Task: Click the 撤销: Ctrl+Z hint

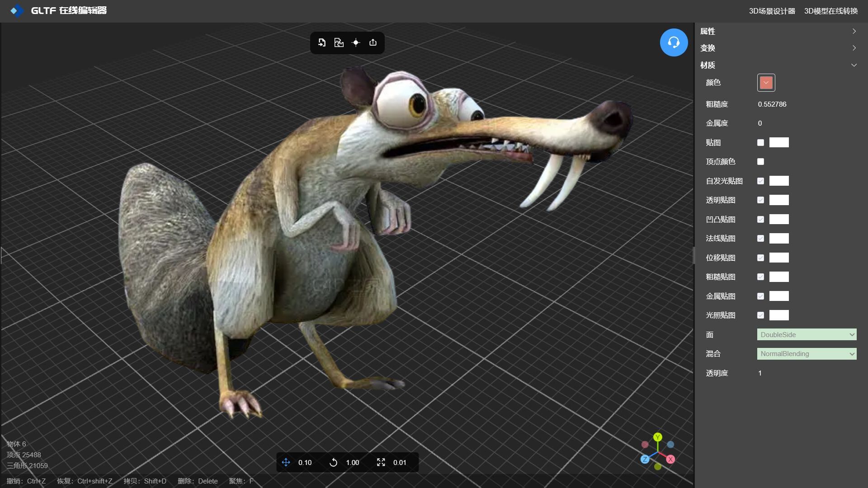Action: coord(26,481)
